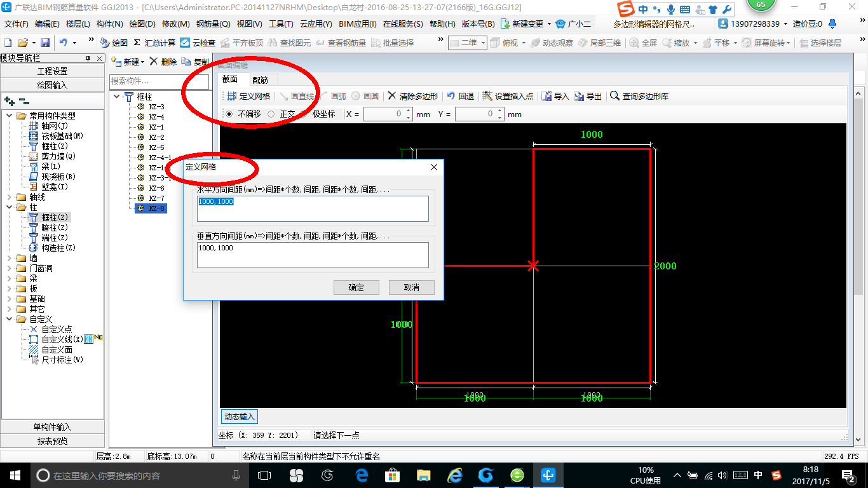The width and height of the screenshot is (868, 488).
Task: Click the 绘图输入 panel button
Action: [x=52, y=85]
